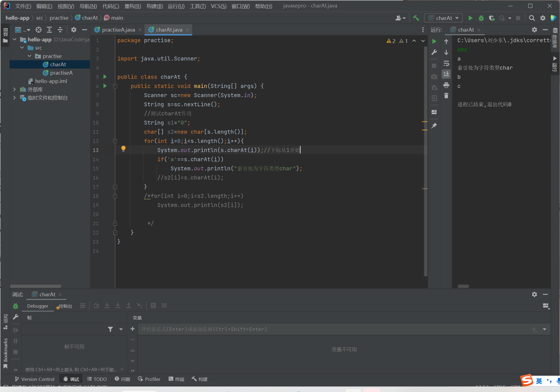Viewport: 560px width, 392px height.
Task: Click run gutter arrow next to main method
Action: [x=105, y=86]
